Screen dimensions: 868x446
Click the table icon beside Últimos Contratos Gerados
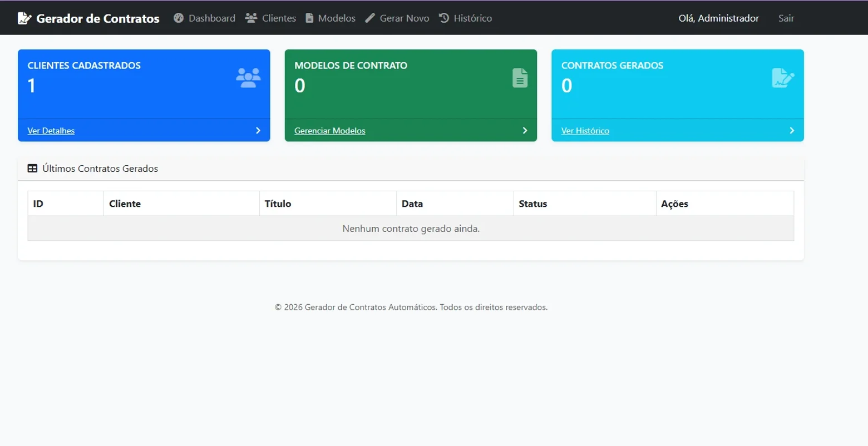click(x=32, y=169)
